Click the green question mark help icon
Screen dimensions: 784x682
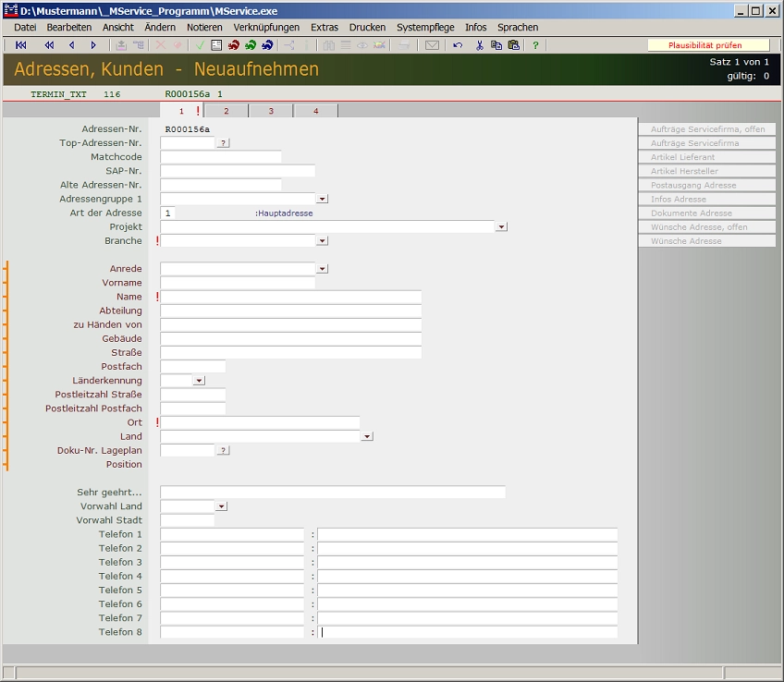[535, 45]
